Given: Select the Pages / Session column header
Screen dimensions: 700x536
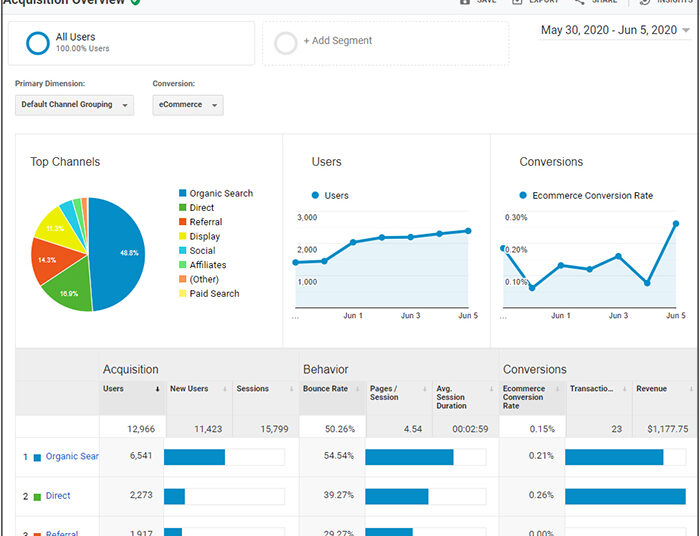Looking at the screenshot, I should 383,393.
